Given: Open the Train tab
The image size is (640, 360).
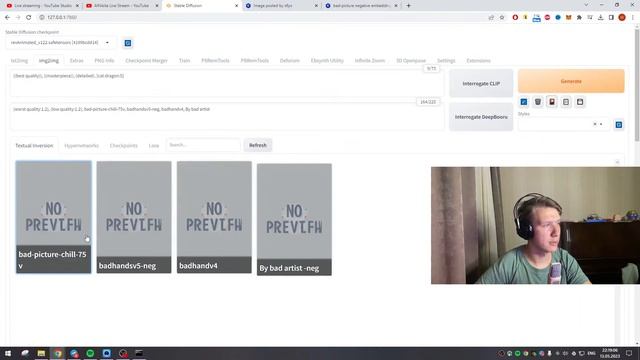Looking at the screenshot, I should (x=184, y=60).
